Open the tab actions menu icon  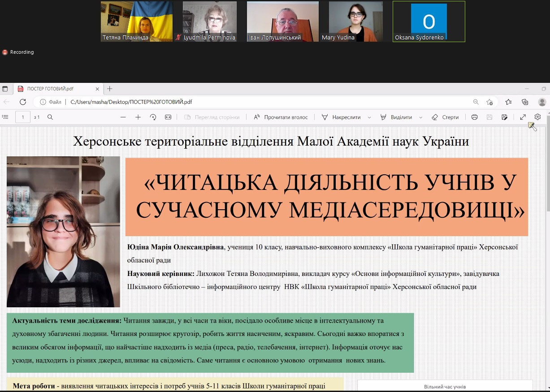point(5,89)
